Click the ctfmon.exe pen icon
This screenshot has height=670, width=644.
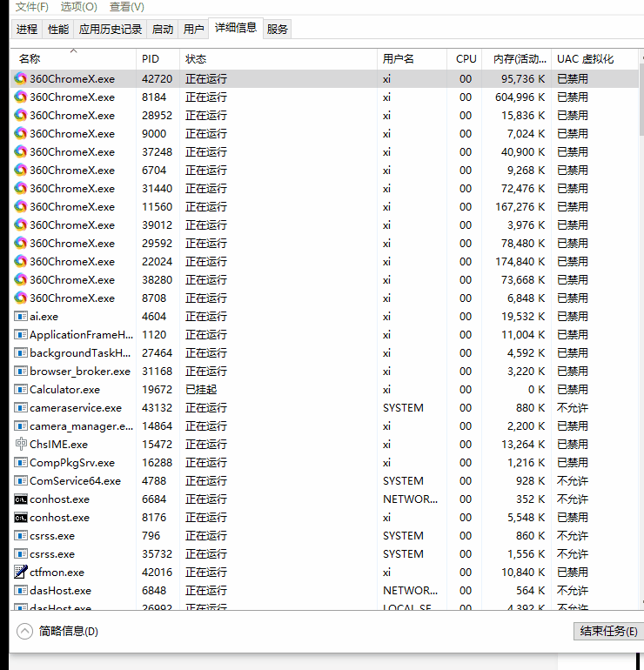click(x=21, y=572)
